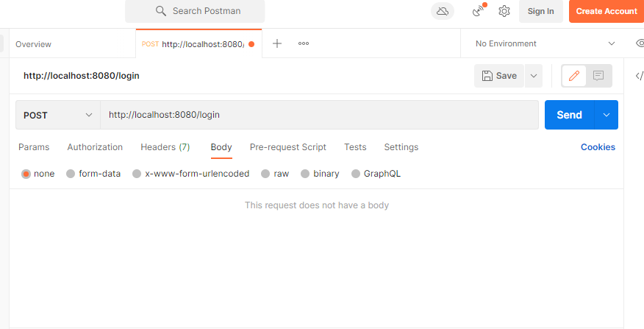Image resolution: width=644 pixels, height=329 pixels.
Task: Select the pencil edit mode icon
Action: (x=573, y=76)
